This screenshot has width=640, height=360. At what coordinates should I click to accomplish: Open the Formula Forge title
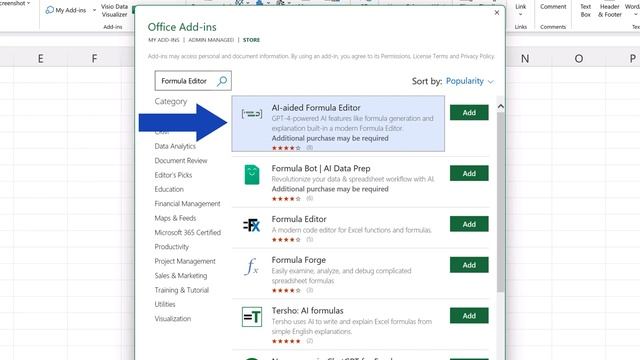[298, 260]
